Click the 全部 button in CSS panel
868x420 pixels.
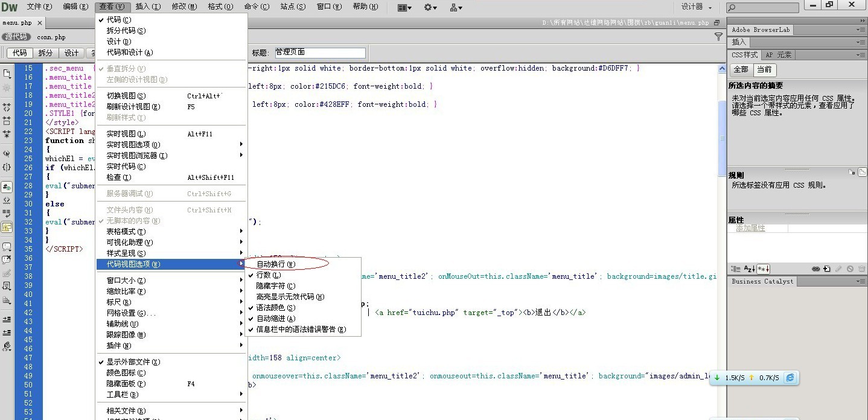tap(741, 69)
